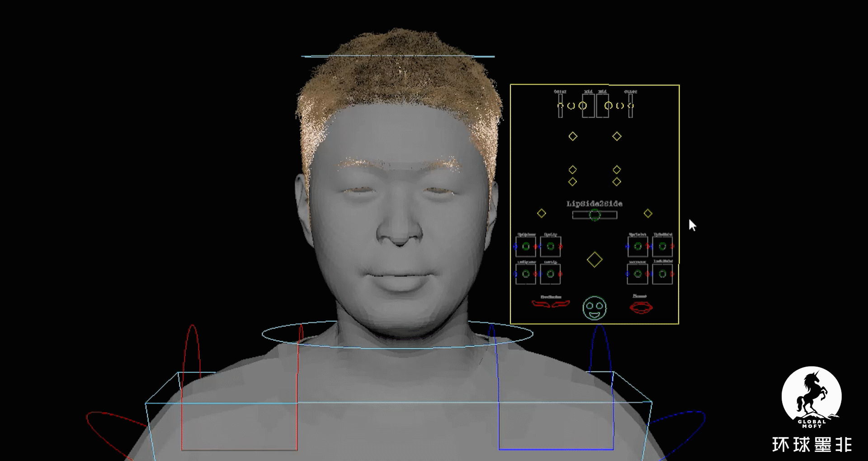This screenshot has height=461, width=868.
Task: Select upper diamond of the left stacked pair
Action: click(572, 169)
